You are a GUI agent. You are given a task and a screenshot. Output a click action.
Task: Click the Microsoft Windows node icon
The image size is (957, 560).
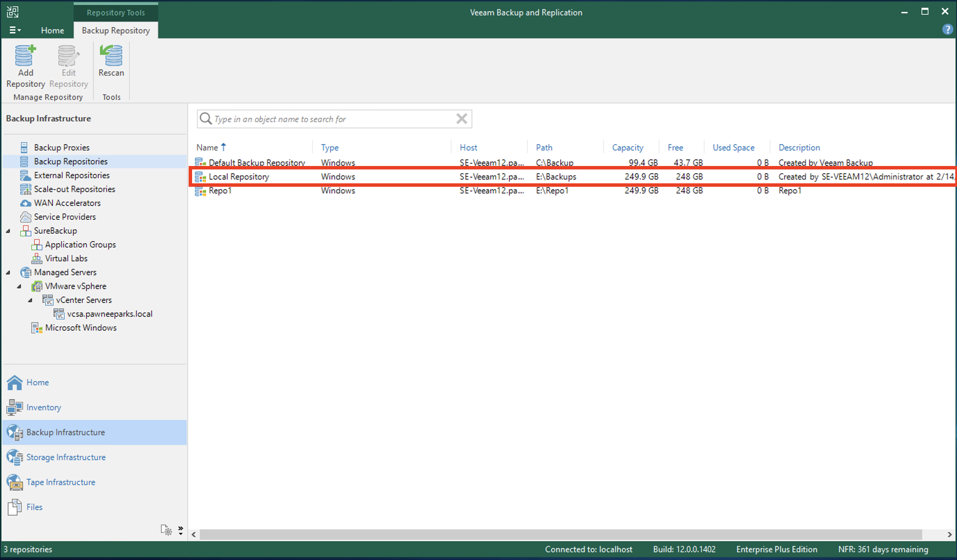[x=36, y=327]
